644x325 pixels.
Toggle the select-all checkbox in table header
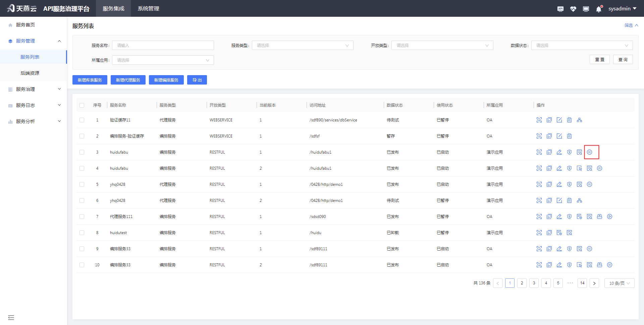[x=82, y=105]
